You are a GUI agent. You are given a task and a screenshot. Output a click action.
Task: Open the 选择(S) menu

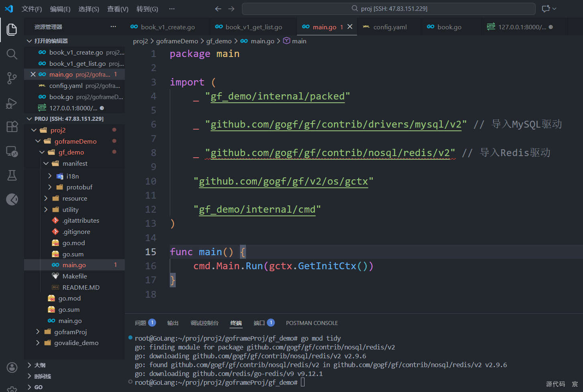pyautogui.click(x=89, y=9)
